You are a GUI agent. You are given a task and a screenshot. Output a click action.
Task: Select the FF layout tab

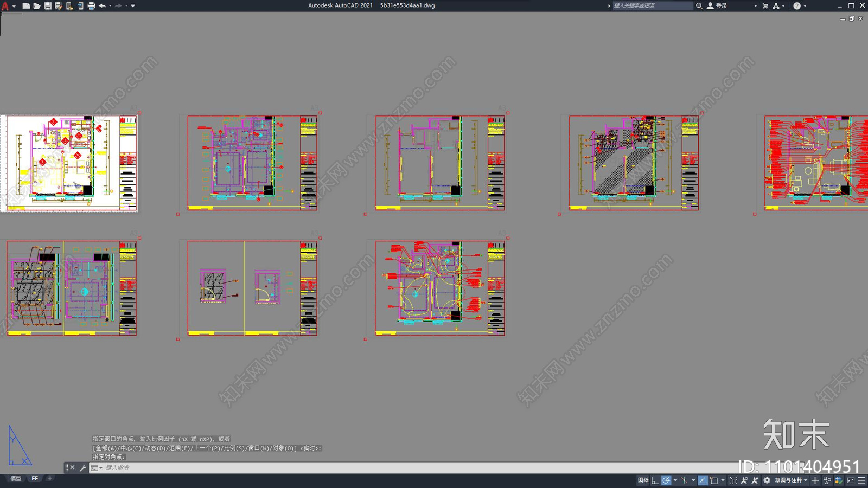(x=35, y=478)
